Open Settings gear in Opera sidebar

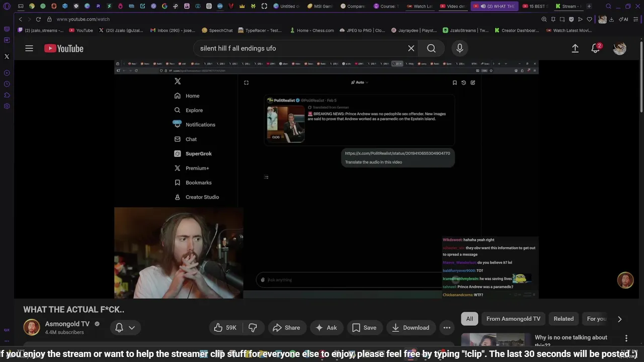click(x=7, y=106)
